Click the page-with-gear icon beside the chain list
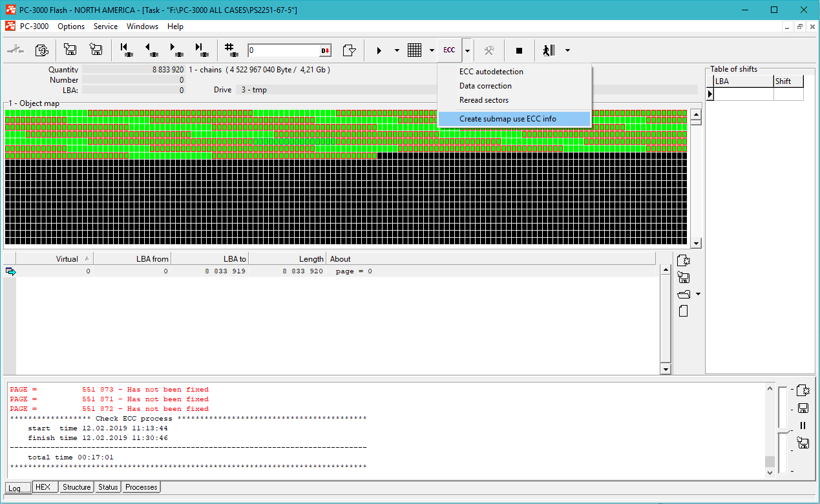The height and width of the screenshot is (504, 820). click(x=684, y=260)
